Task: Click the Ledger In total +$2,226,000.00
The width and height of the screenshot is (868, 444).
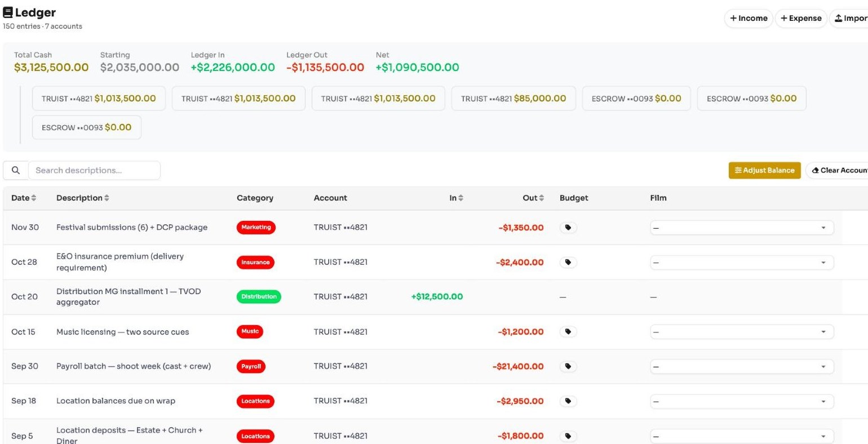Action: [x=233, y=68]
